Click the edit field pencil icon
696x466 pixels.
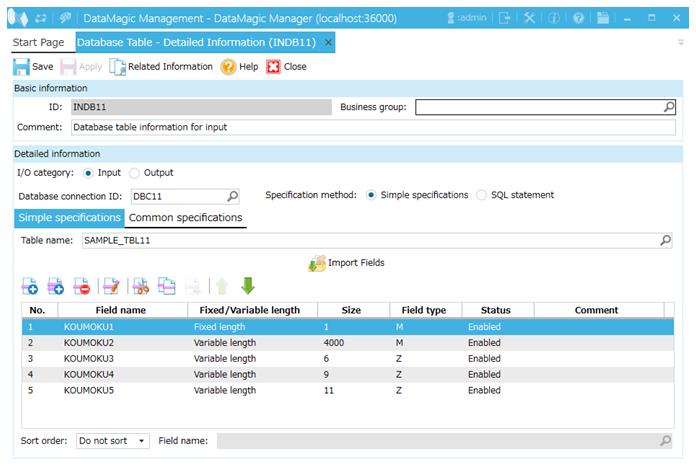(111, 287)
